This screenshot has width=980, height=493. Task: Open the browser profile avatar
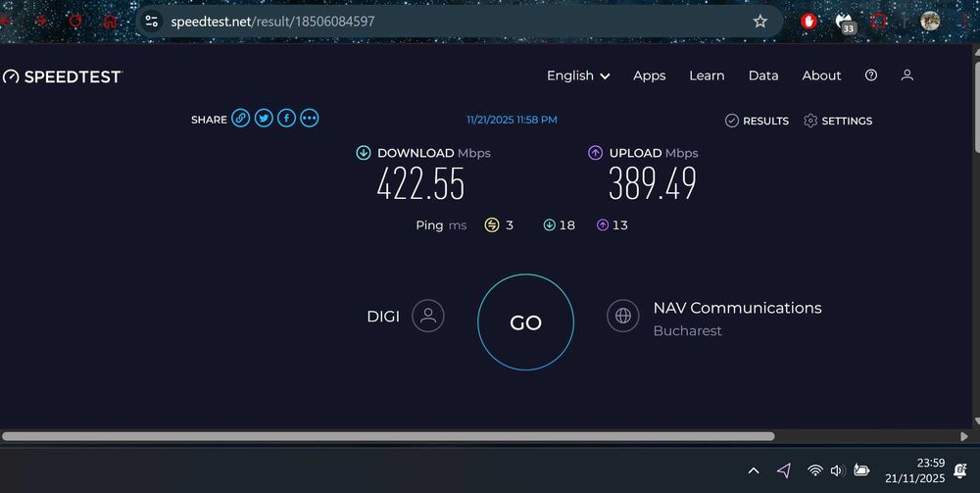click(x=930, y=21)
